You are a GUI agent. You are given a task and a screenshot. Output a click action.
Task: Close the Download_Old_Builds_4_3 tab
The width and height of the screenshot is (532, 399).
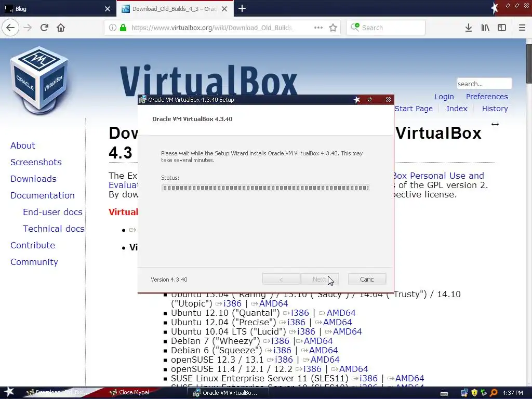(x=224, y=9)
